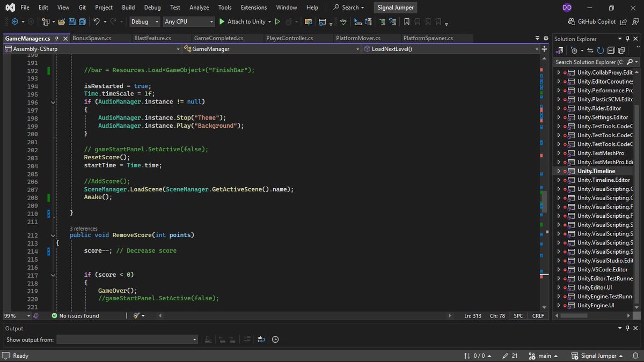Toggle auto-hide pin on Solution Explorer

tap(628, 39)
